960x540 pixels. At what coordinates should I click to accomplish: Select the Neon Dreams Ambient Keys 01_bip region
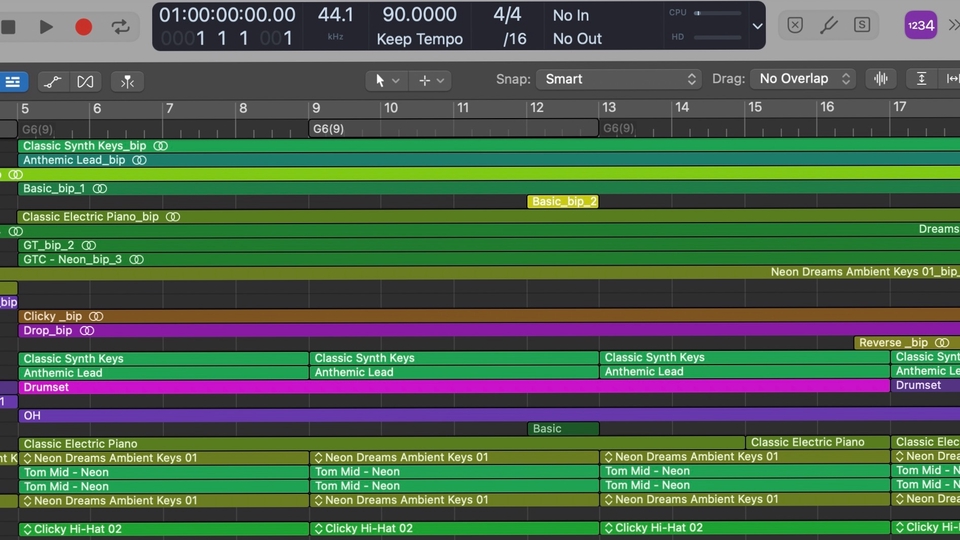(x=480, y=272)
